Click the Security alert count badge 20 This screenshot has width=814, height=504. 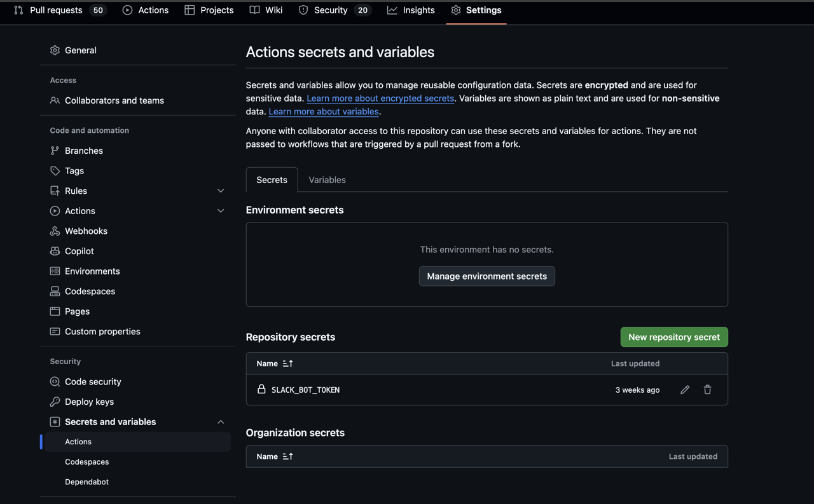pyautogui.click(x=362, y=10)
